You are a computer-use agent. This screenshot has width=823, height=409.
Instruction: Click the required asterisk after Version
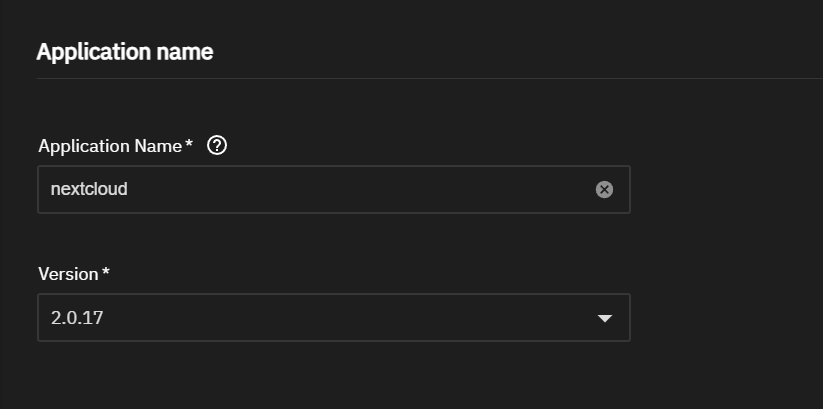tap(106, 274)
